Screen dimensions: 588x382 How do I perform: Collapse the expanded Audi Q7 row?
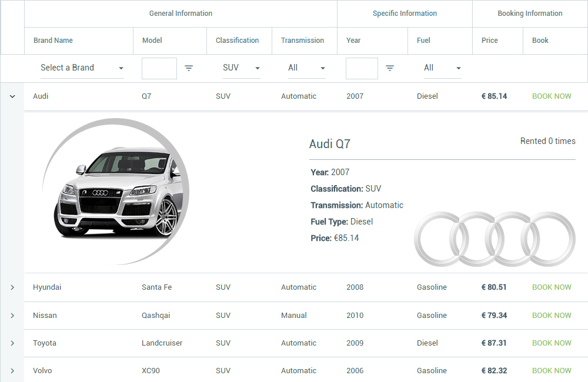12,96
